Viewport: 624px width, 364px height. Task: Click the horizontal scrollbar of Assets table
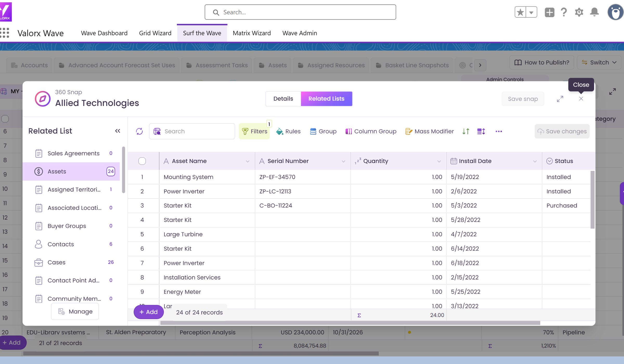(x=350, y=323)
